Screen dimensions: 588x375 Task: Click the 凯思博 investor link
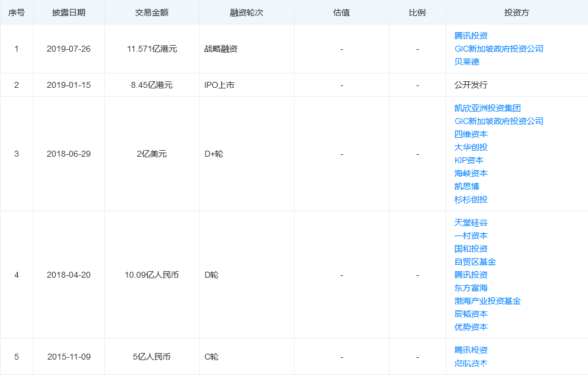pos(466,186)
